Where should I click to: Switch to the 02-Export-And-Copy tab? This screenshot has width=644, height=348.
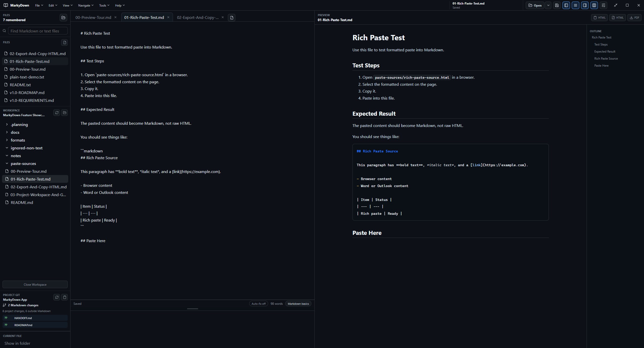point(198,17)
